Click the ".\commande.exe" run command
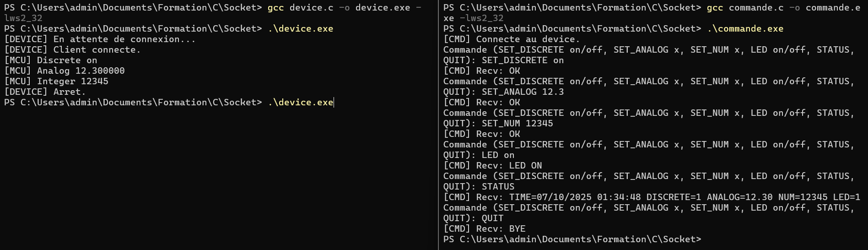The height and width of the screenshot is (250, 868). point(745,29)
